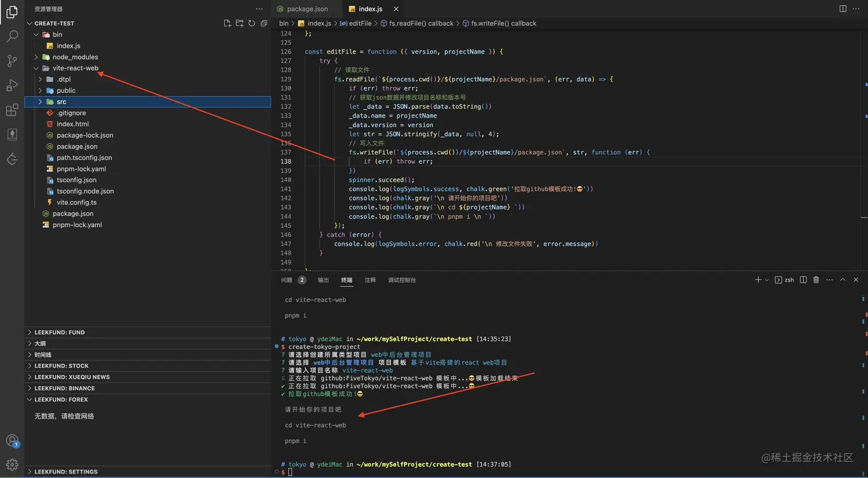The height and width of the screenshot is (478, 868).
Task: Split the terminal pane
Action: click(x=803, y=280)
